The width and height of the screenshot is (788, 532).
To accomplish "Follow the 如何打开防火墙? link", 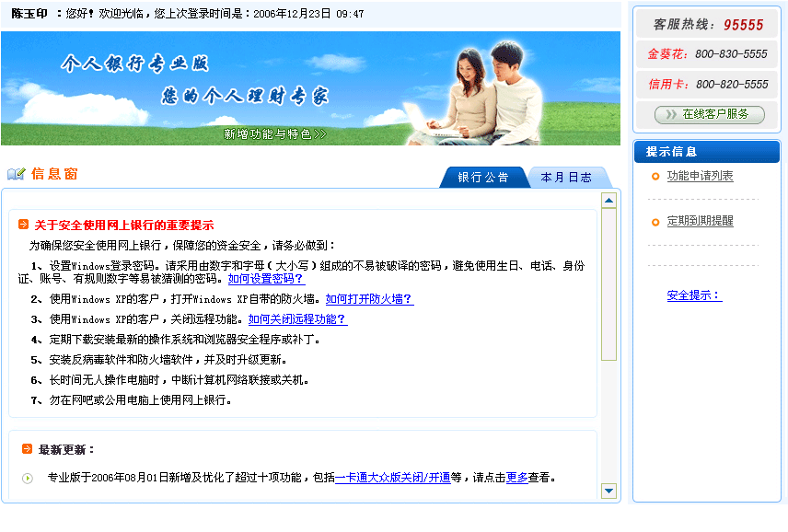I will click(x=369, y=299).
